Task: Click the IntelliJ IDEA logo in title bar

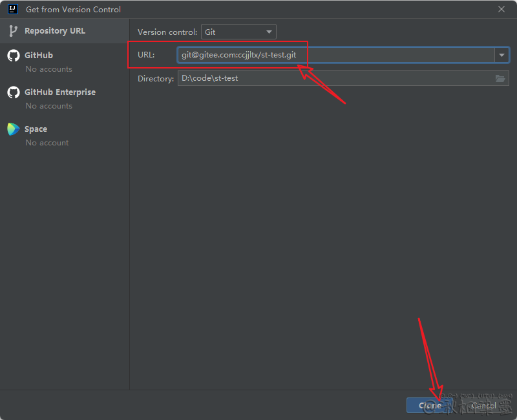Action: [x=12, y=10]
